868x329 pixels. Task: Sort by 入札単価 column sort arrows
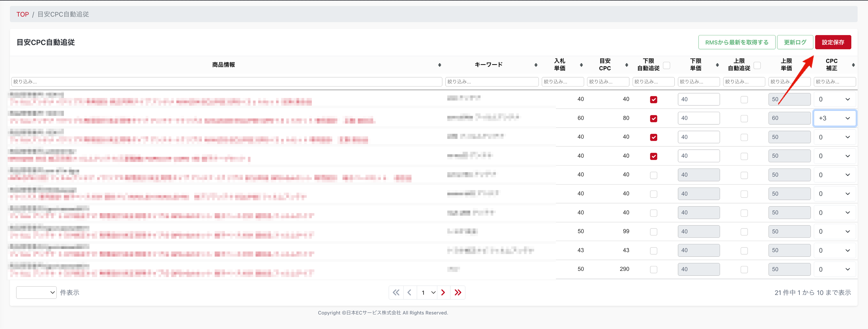[581, 65]
